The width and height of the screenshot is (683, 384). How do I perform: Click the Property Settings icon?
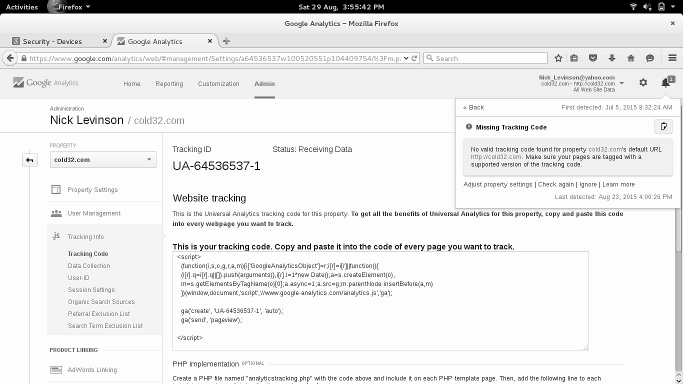[56, 189]
